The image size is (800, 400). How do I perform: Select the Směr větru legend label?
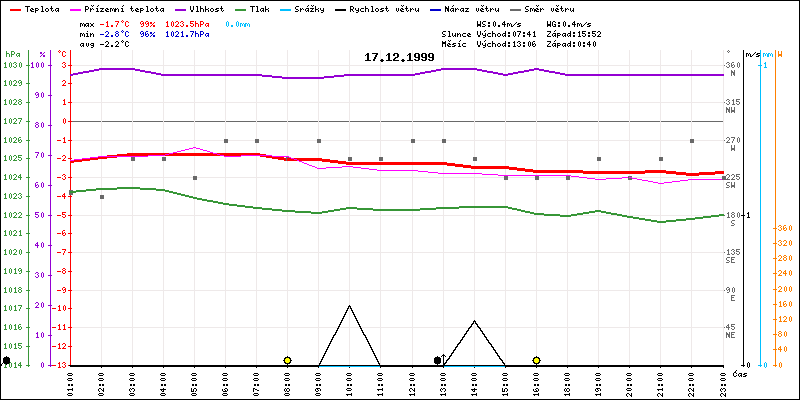(548, 8)
